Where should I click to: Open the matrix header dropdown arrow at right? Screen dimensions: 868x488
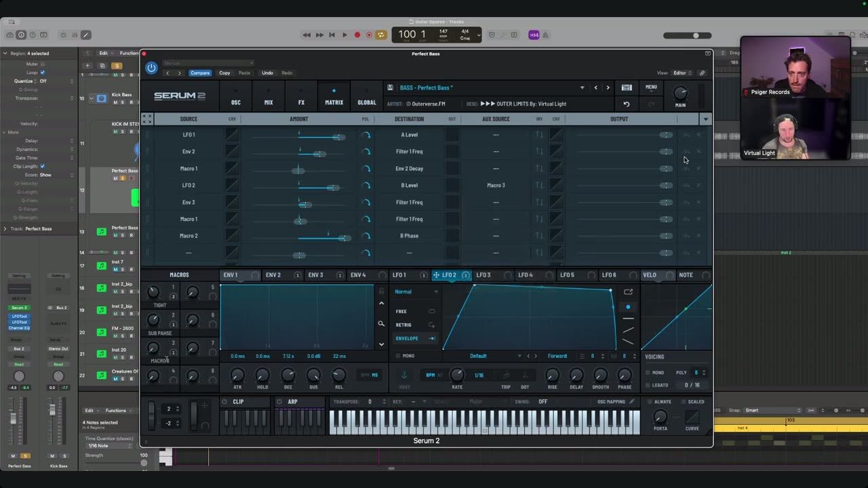pyautogui.click(x=705, y=119)
